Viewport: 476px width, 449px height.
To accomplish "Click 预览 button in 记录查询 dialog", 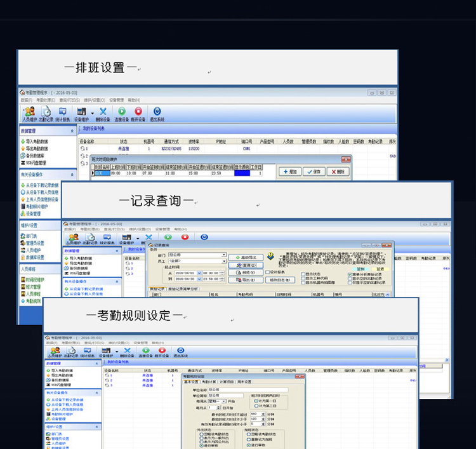I will pyautogui.click(x=246, y=272).
